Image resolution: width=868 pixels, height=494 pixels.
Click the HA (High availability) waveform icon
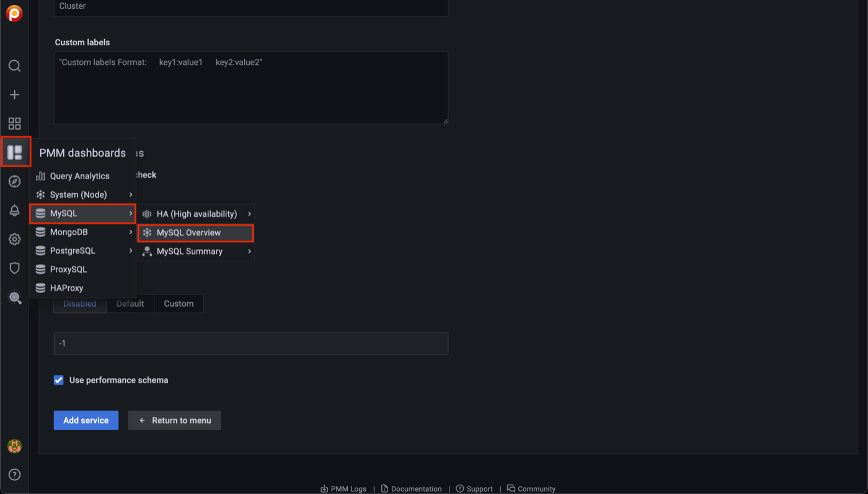[147, 214]
